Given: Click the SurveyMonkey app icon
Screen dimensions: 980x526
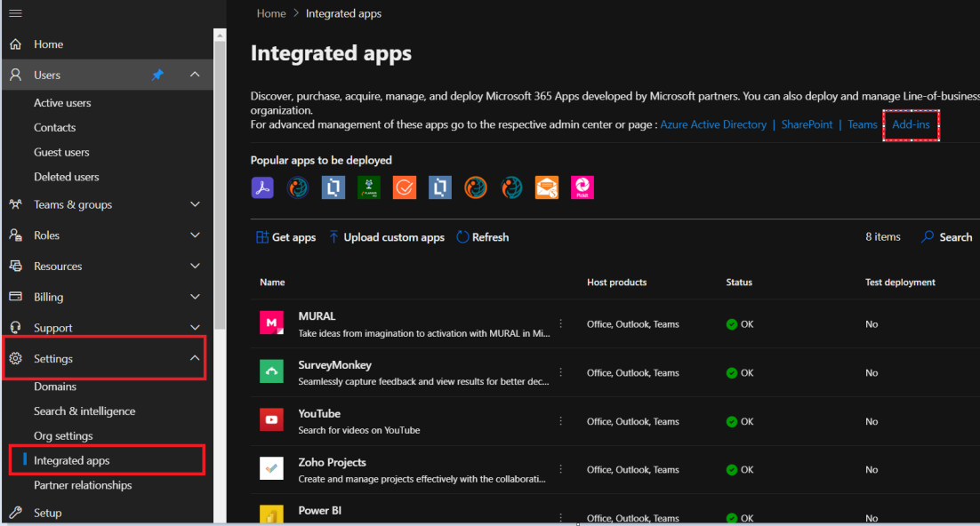Looking at the screenshot, I should pyautogui.click(x=271, y=372).
